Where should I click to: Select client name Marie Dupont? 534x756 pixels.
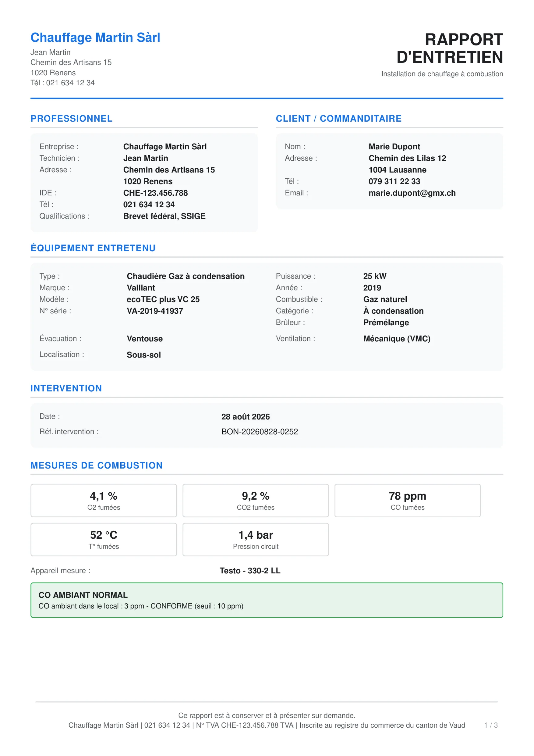(394, 147)
